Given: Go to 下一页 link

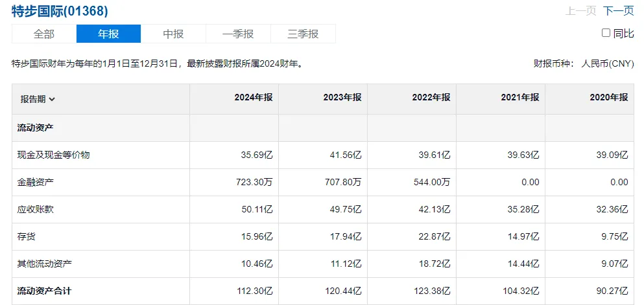Looking at the screenshot, I should [619, 11].
